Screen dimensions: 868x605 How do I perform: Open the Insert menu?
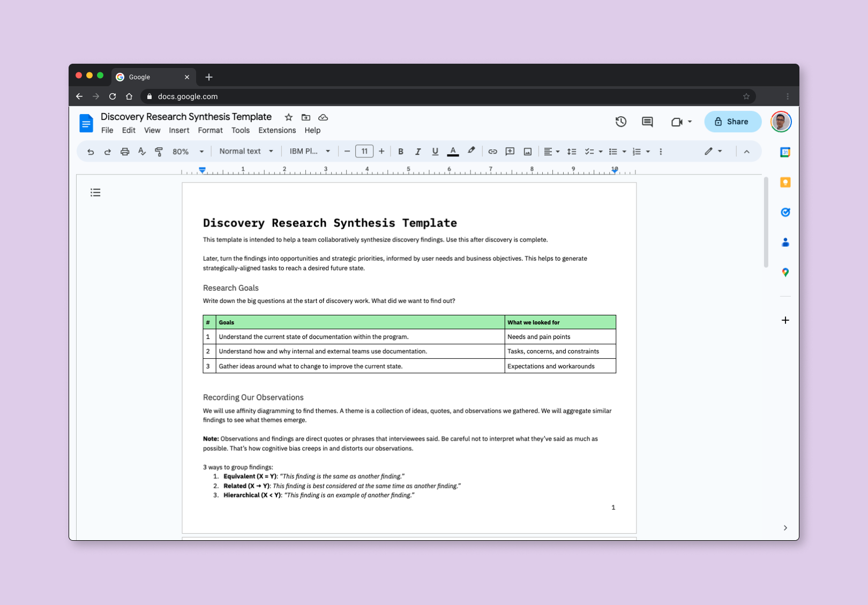click(179, 130)
